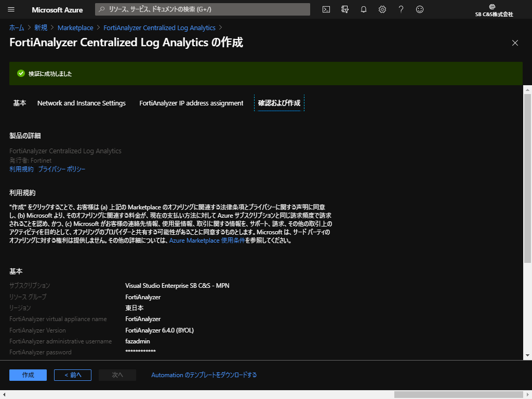
Task: Open Cloud Shell icon
Action: (x=326, y=9)
